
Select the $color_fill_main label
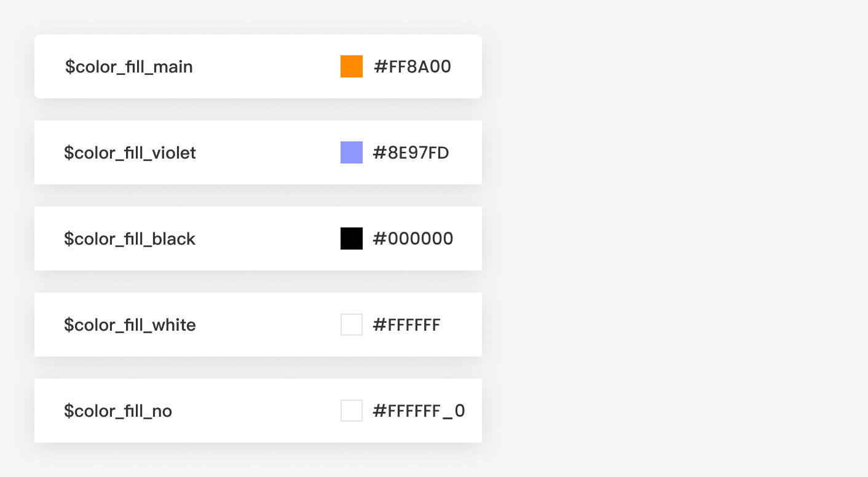point(129,66)
